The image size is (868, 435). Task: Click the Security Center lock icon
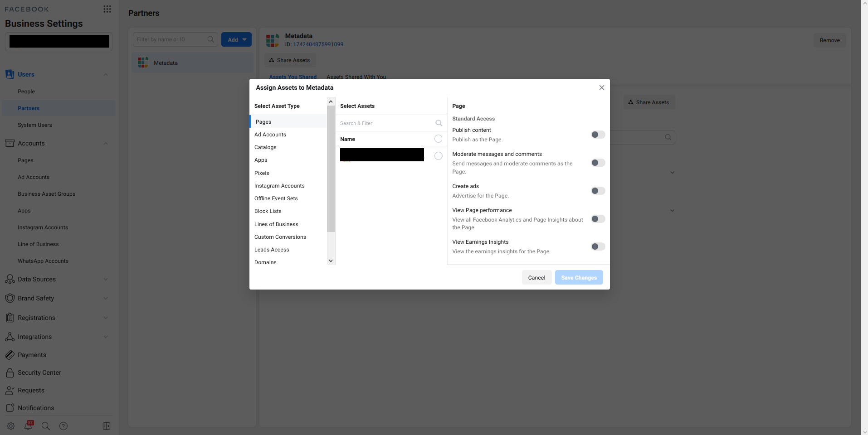(x=10, y=372)
